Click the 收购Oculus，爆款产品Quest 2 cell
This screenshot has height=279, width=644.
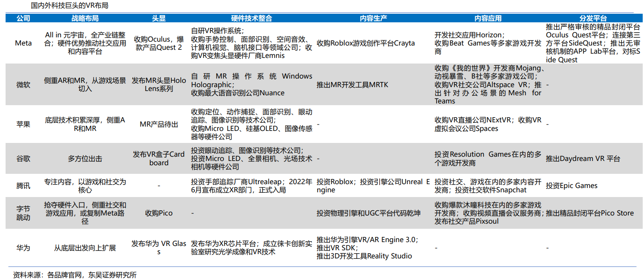pos(159,43)
